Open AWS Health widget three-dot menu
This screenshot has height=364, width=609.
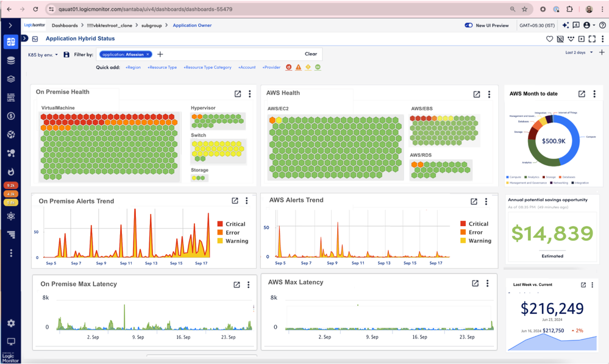pyautogui.click(x=489, y=95)
